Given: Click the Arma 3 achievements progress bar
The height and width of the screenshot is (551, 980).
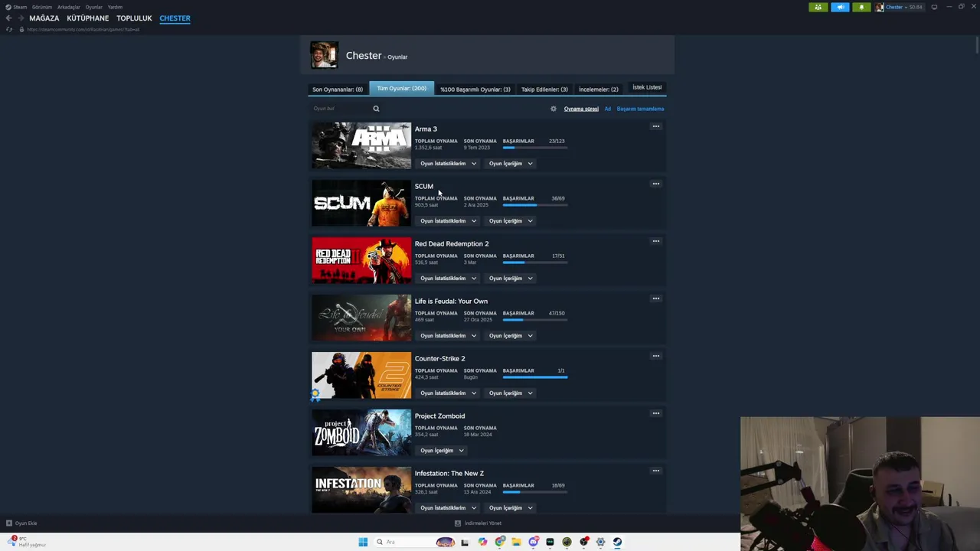Looking at the screenshot, I should [535, 148].
